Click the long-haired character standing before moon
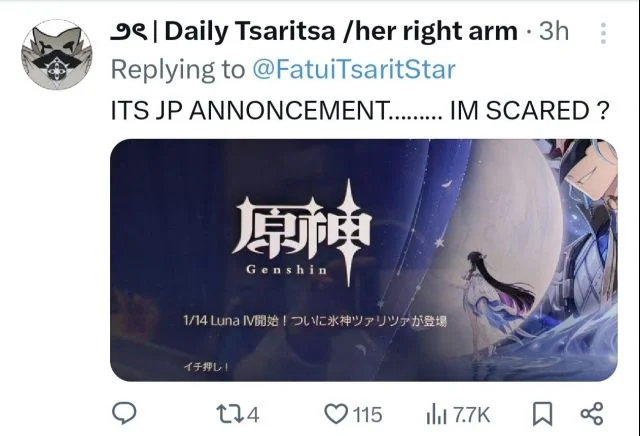The image size is (640, 436). point(496,302)
